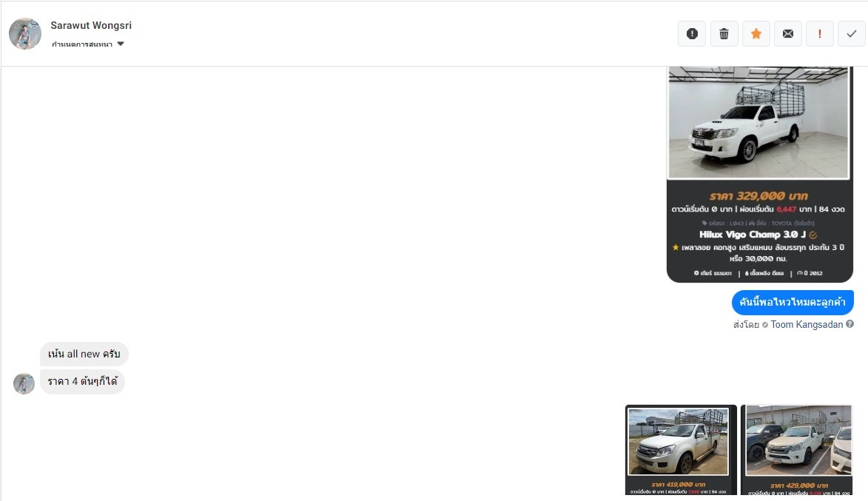Screen dimensions: 868x501
Task: Click the 329,000 baht price text
Action: click(x=758, y=196)
